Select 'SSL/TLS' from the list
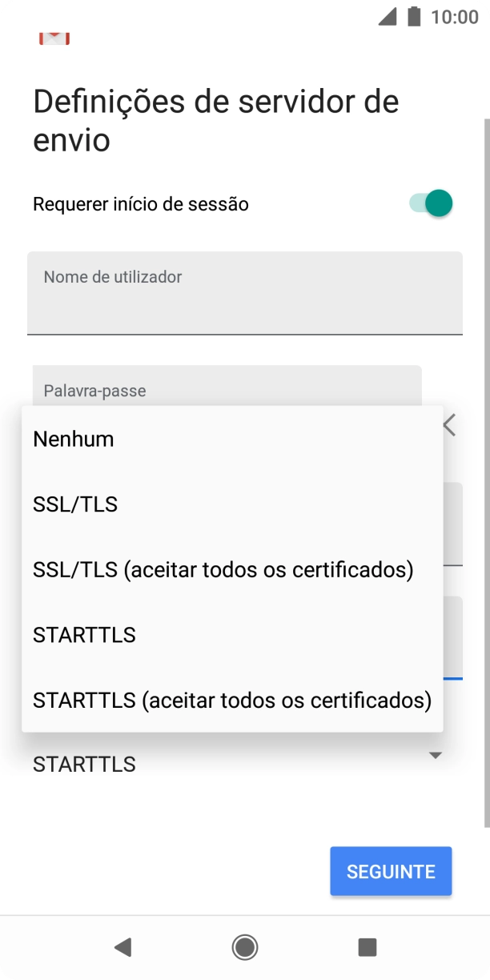This screenshot has width=490, height=980. coord(74,504)
